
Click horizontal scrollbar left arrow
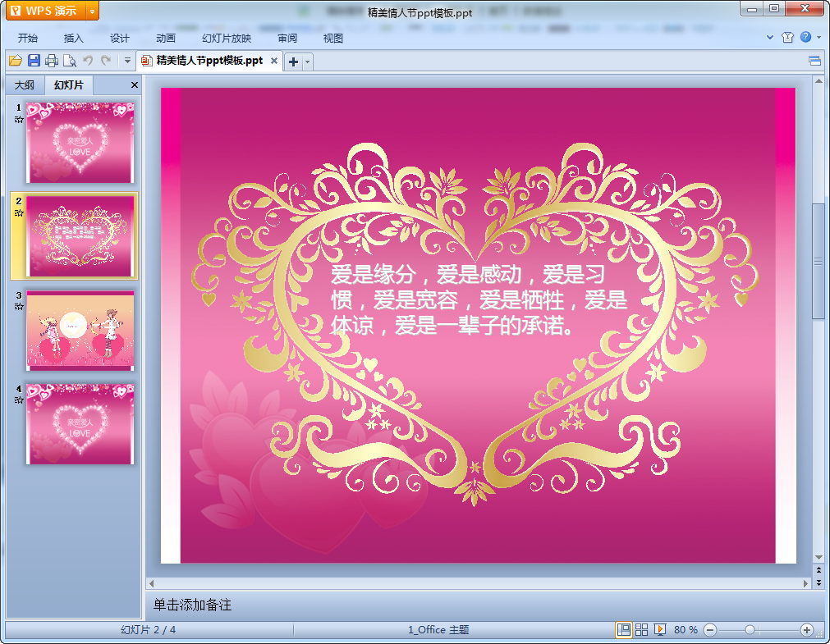(151, 583)
